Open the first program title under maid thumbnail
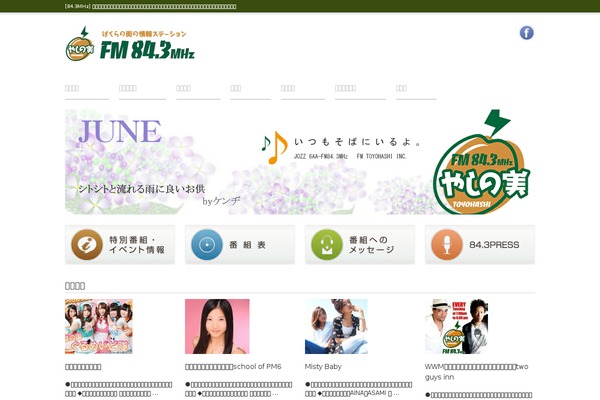The image size is (600, 400). (83, 367)
